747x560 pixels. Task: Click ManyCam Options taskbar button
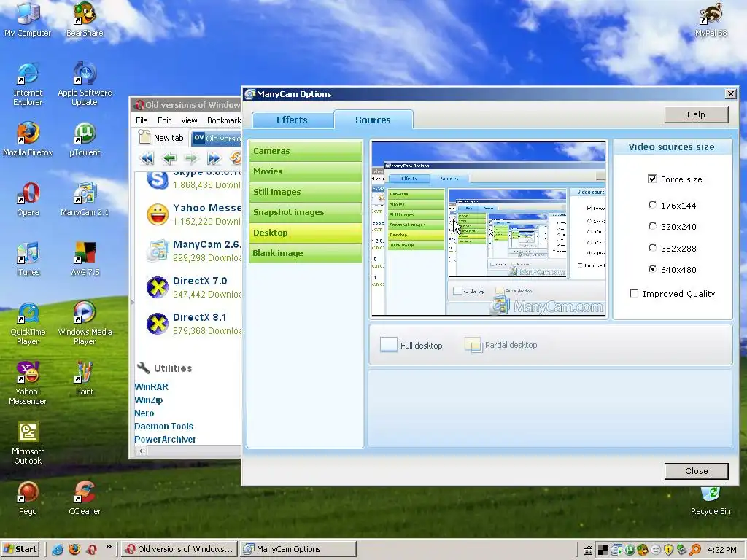[298, 549]
